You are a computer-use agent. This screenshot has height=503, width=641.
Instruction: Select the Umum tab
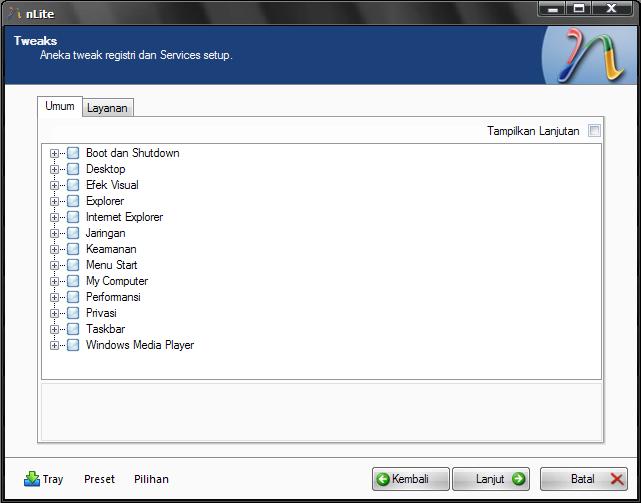tap(60, 106)
